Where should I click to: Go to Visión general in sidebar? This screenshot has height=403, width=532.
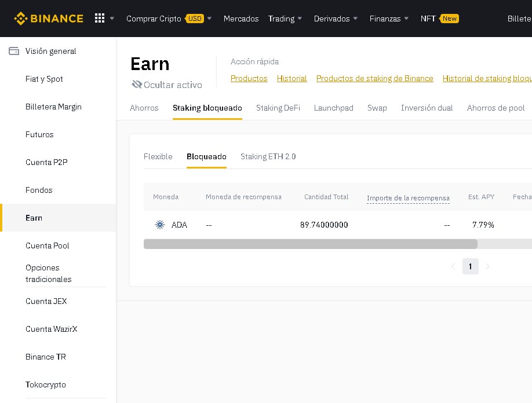[x=50, y=51]
